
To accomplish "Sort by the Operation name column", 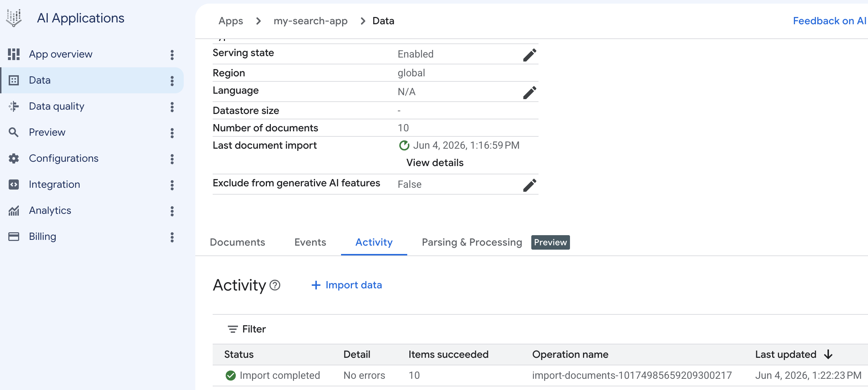I will (570, 355).
